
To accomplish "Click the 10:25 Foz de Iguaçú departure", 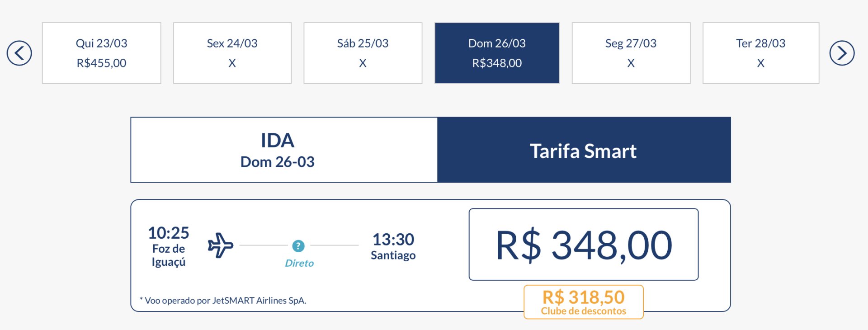I will 169,246.
